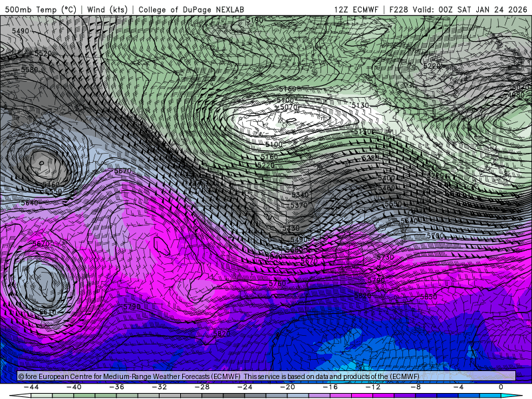Select the -8 color scale label

coord(416,387)
